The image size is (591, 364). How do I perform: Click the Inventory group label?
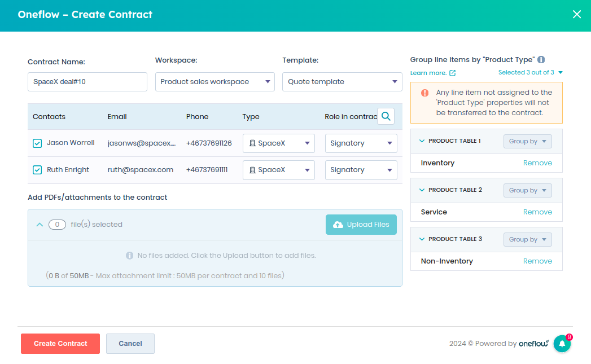437,163
